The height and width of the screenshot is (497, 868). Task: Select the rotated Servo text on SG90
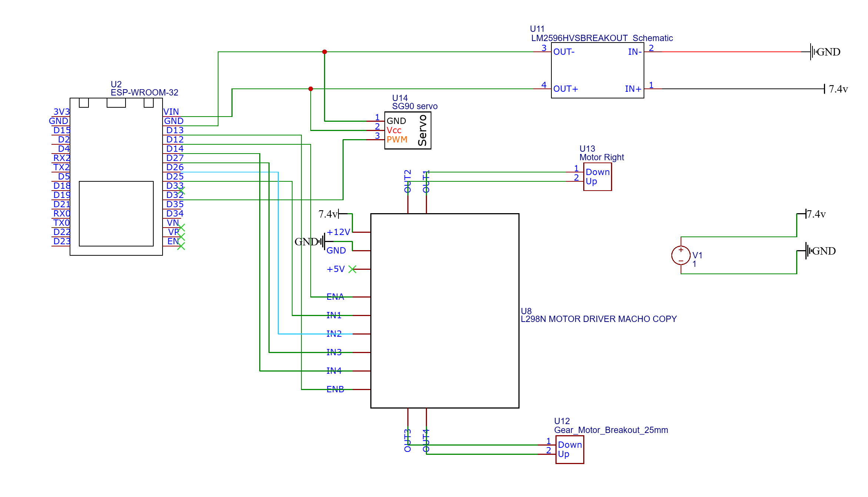click(422, 130)
